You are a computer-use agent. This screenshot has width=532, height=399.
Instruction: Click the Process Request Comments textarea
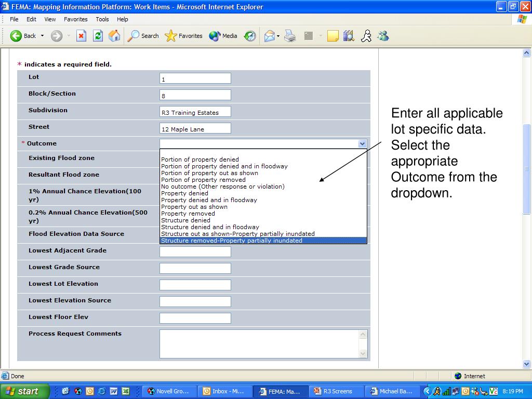coord(259,344)
